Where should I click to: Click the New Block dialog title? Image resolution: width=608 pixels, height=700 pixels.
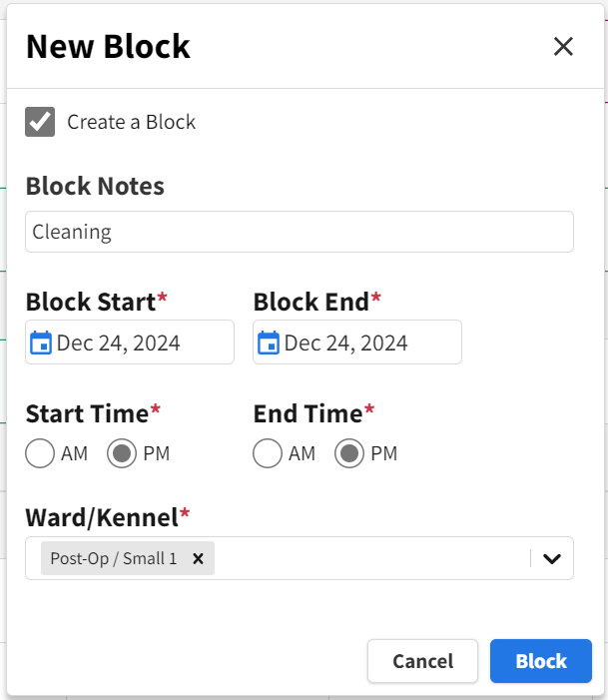pyautogui.click(x=108, y=46)
